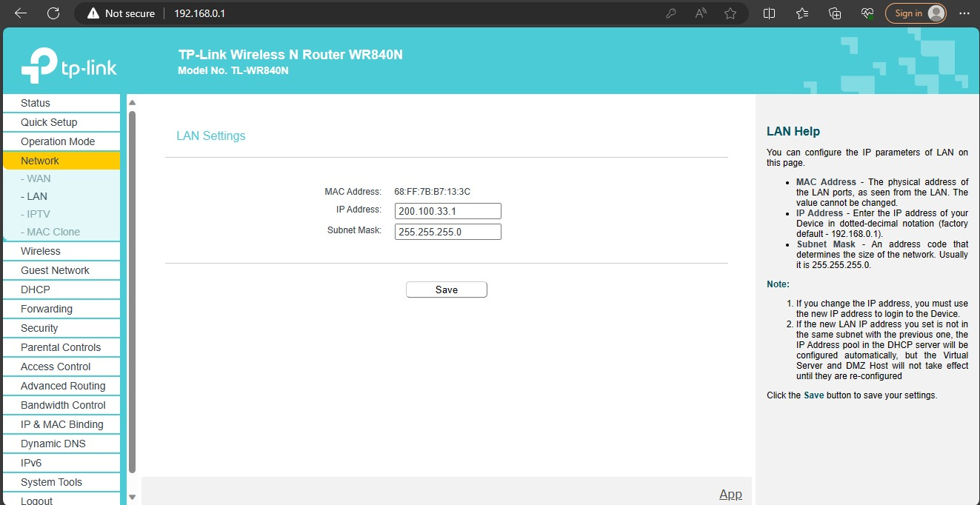Screen dimensions: 980x505
Task: Open the Favorites list icon
Action: pyautogui.click(x=802, y=13)
